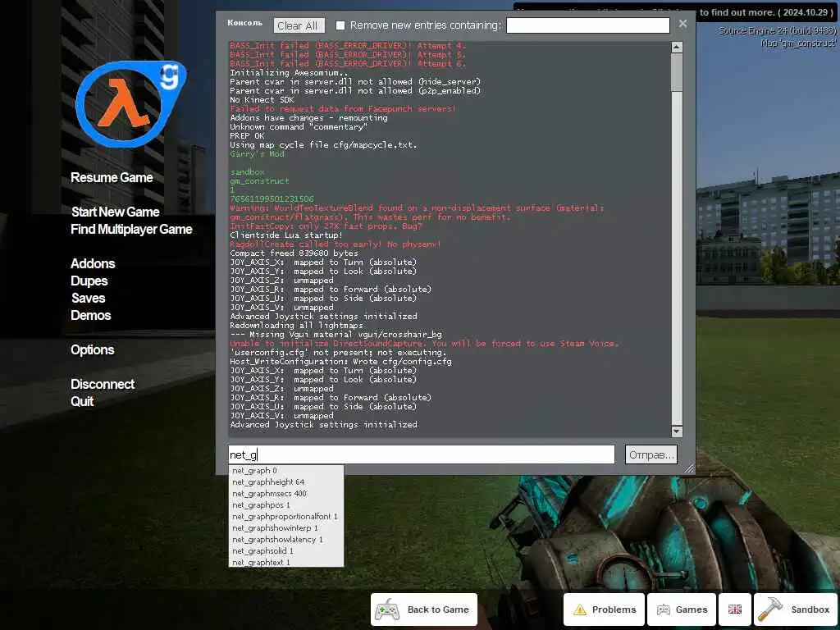Toggle 'Remove new entries containing' checkbox
Screen dimensions: 840x630
340,25
